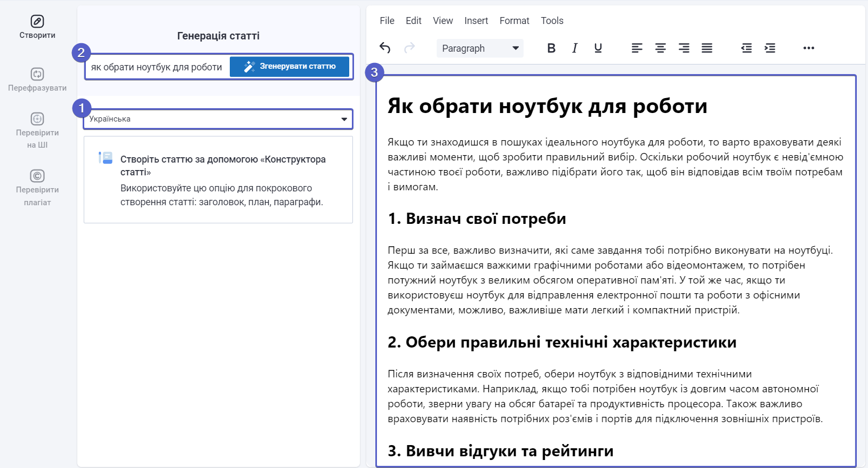The height and width of the screenshot is (468, 868).
Task: Show more toolbar options ellipsis
Action: pyautogui.click(x=809, y=48)
